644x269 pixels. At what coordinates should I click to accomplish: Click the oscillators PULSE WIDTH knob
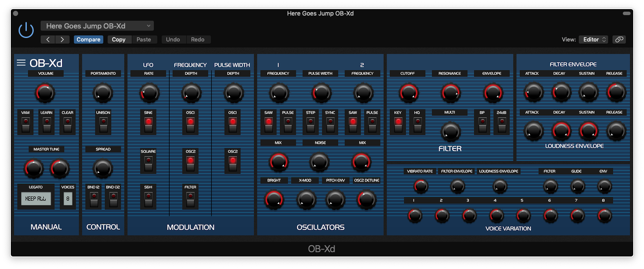click(322, 93)
